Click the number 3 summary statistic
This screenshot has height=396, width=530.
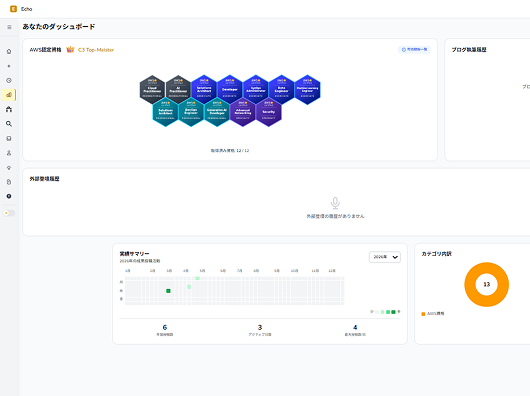coord(260,327)
